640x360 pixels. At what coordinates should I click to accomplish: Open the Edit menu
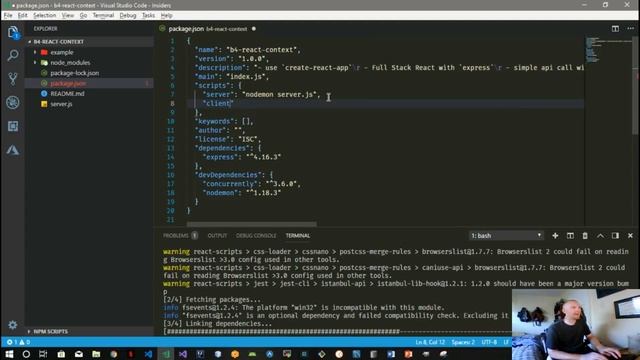22,16
